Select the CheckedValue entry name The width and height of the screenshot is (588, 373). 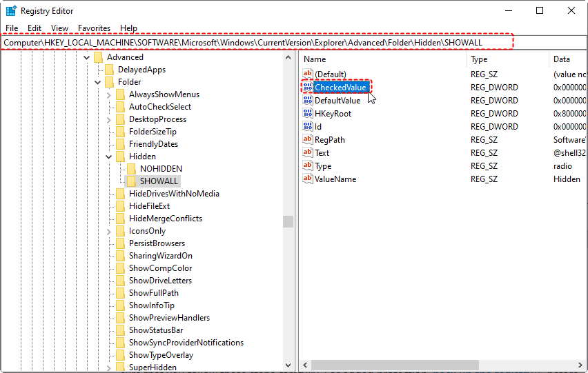tap(340, 88)
